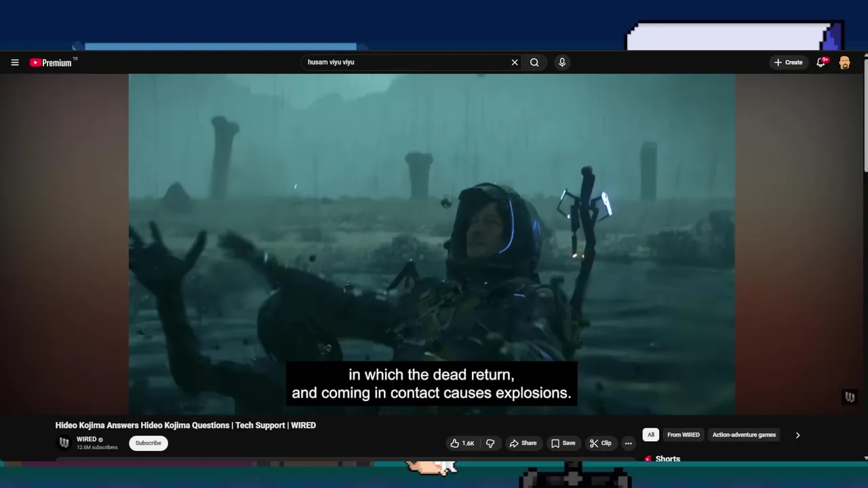Open the account avatar menu
This screenshot has width=868, height=488.
(844, 62)
